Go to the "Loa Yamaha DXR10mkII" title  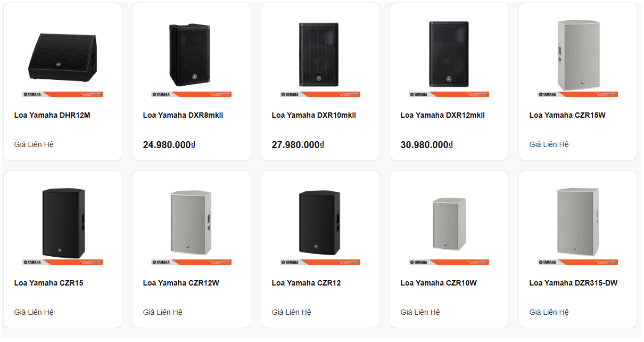pyautogui.click(x=313, y=115)
